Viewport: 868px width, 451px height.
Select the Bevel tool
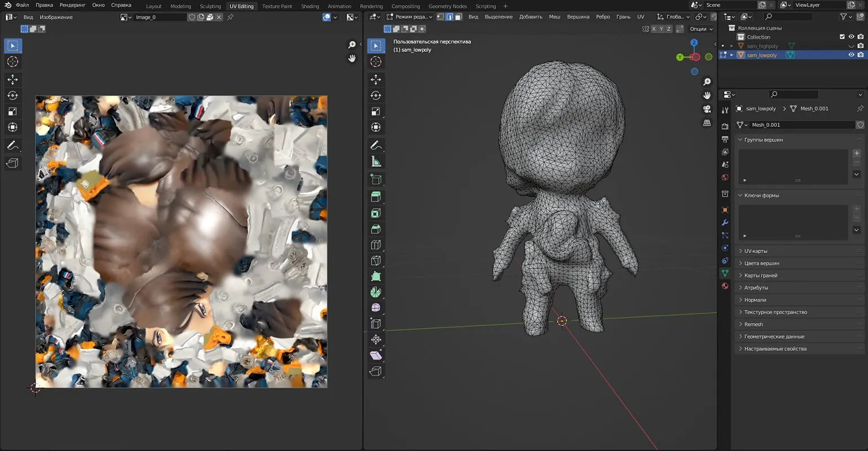[376, 229]
